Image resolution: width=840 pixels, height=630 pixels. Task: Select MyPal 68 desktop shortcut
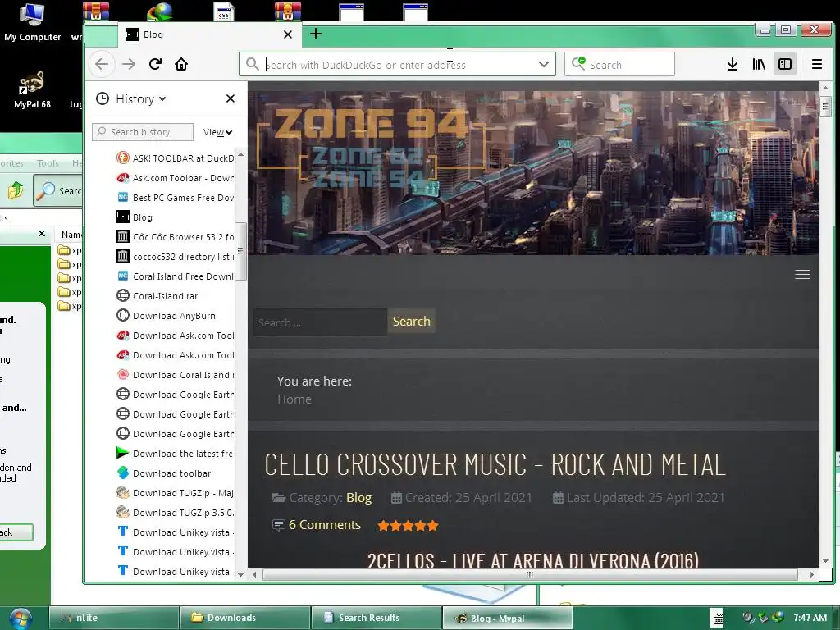[x=32, y=90]
